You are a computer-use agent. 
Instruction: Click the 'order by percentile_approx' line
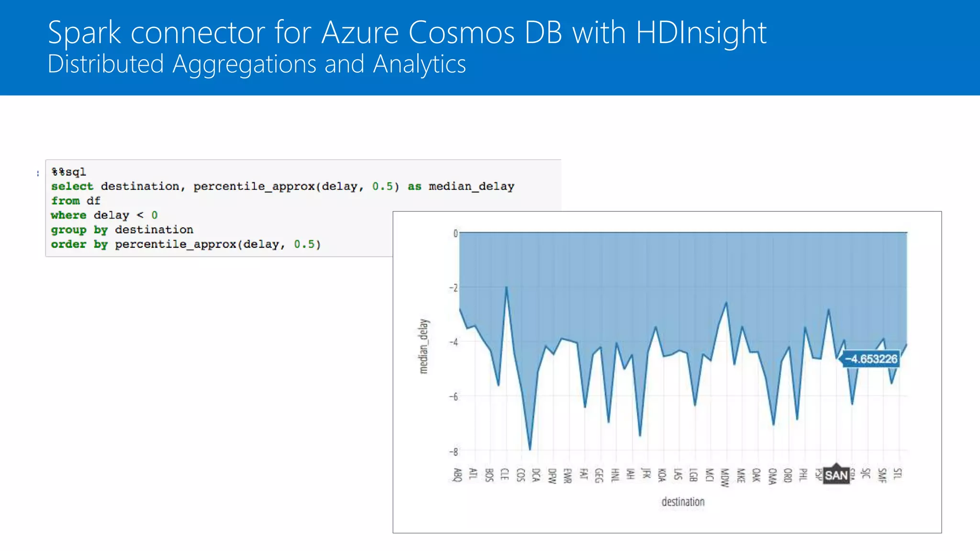point(186,244)
